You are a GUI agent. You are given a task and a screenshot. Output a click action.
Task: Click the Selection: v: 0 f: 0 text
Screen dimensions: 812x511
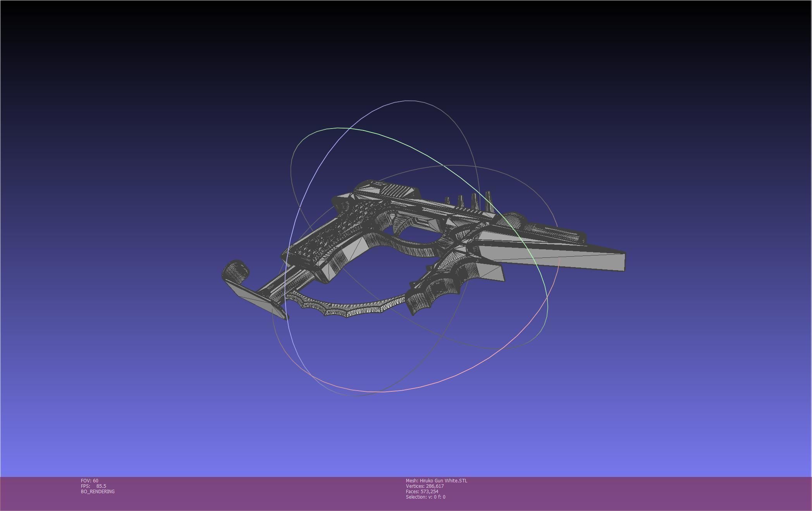click(x=426, y=497)
